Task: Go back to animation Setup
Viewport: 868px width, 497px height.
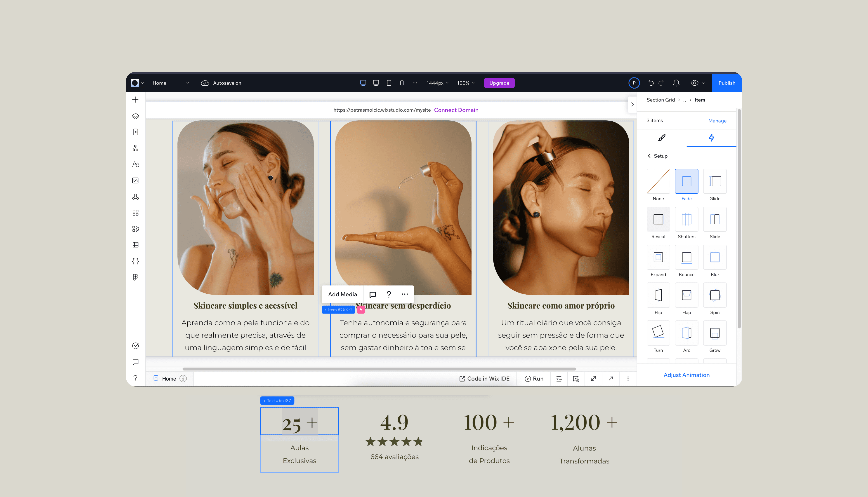Action: pyautogui.click(x=658, y=156)
